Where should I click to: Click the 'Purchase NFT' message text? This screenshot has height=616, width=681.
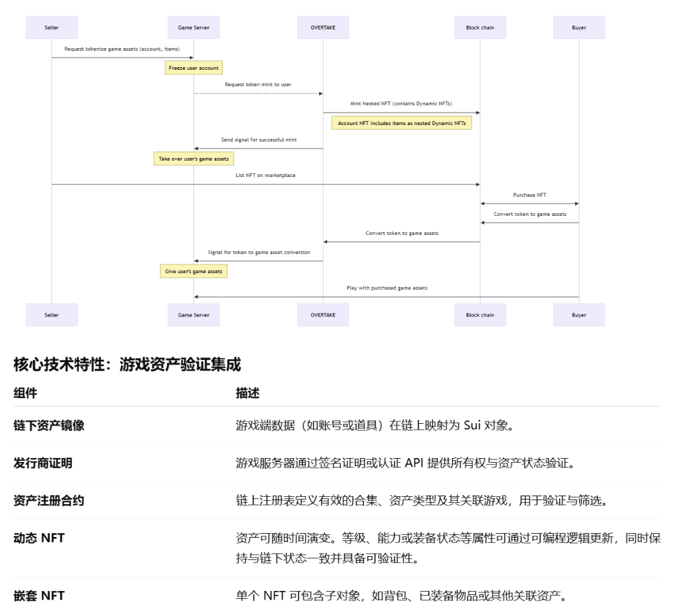click(x=529, y=195)
